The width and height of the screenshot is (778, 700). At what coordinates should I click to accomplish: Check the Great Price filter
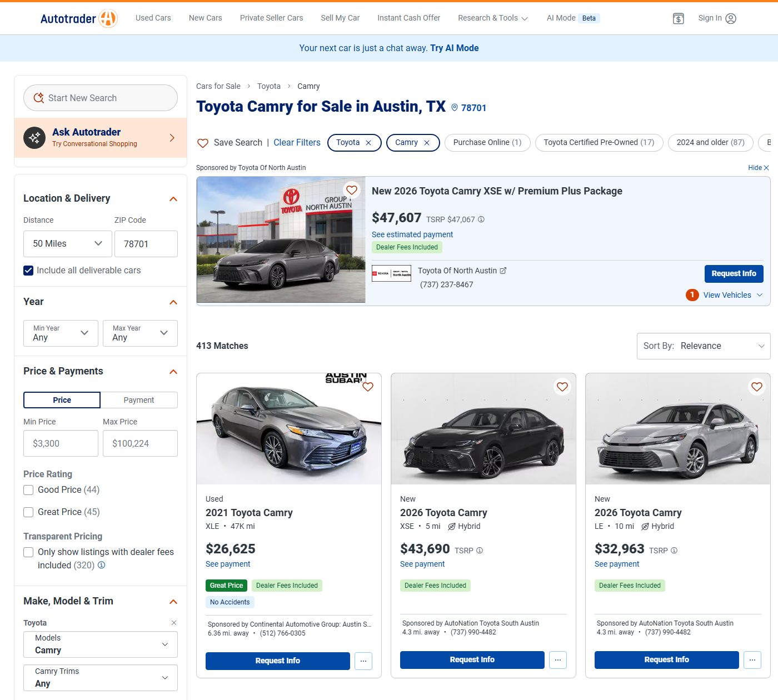coord(28,512)
